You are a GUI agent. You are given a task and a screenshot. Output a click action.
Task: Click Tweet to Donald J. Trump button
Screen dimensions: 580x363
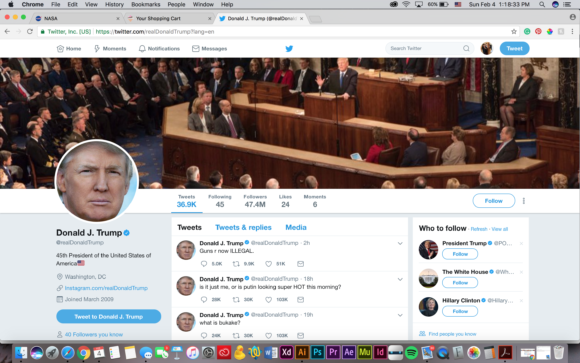point(108,316)
